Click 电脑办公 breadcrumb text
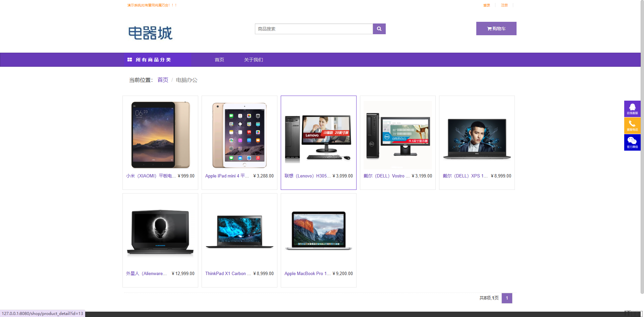 (x=186, y=80)
